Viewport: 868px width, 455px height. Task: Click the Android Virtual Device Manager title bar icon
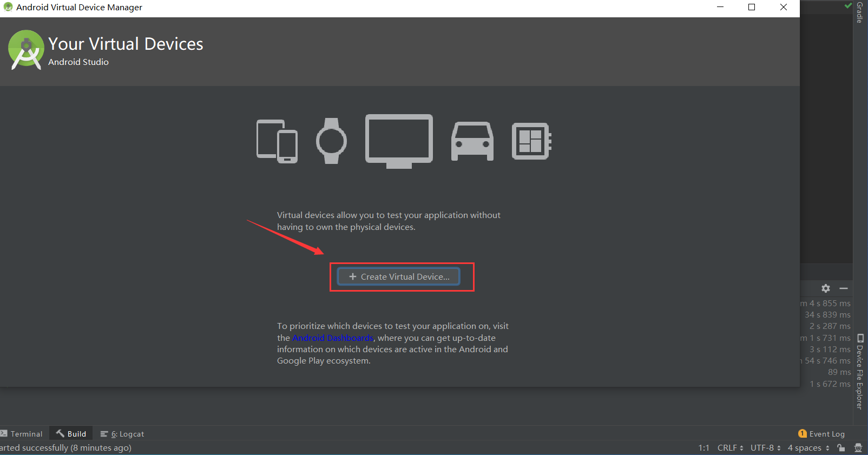pos(8,7)
